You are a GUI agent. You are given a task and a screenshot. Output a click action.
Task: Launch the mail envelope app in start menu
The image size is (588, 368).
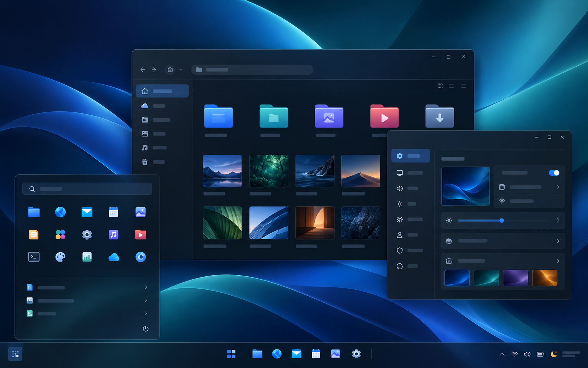[x=87, y=212]
